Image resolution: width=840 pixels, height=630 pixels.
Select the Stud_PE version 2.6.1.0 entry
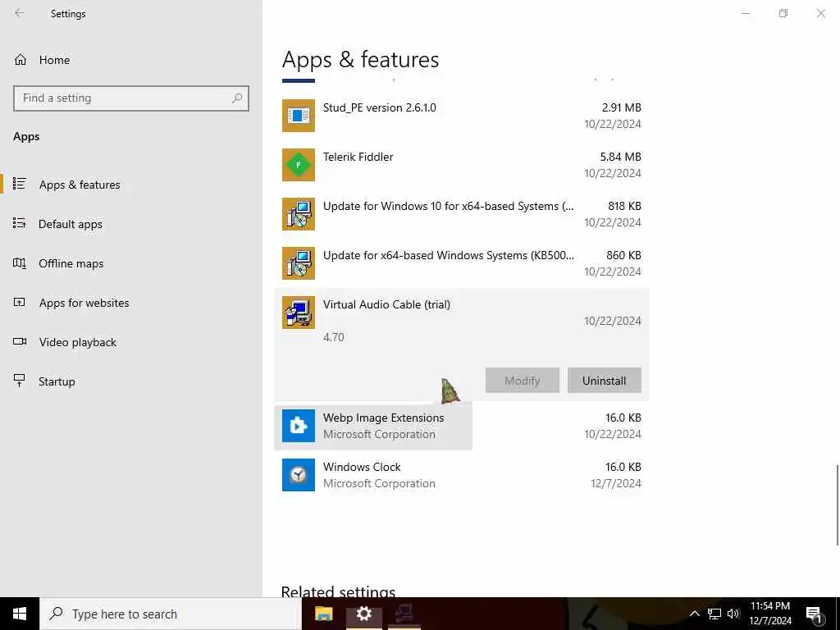click(x=462, y=116)
